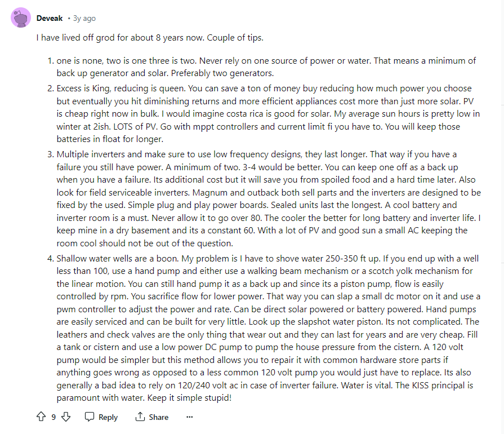Open Deveak's profile via the username
504x434 pixels.
coord(50,17)
